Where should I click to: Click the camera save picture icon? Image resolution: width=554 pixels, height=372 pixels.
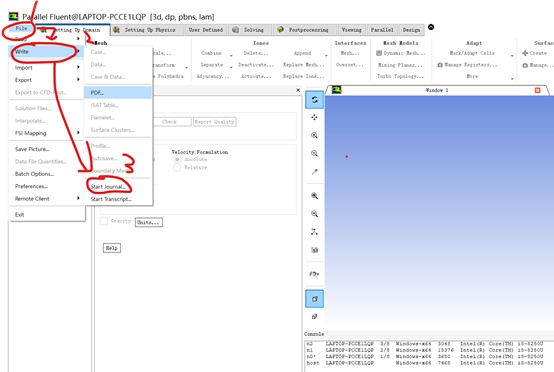pyautogui.click(x=314, y=250)
